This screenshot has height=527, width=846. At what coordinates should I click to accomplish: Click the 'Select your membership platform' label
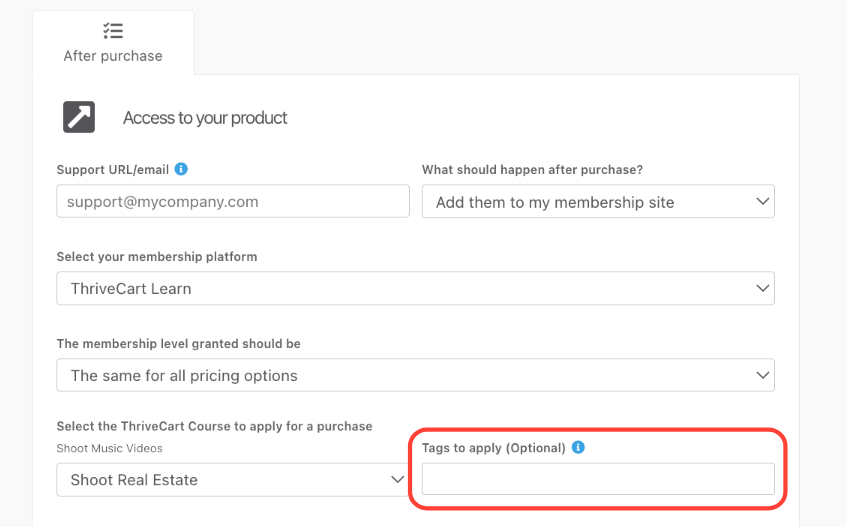click(x=157, y=257)
